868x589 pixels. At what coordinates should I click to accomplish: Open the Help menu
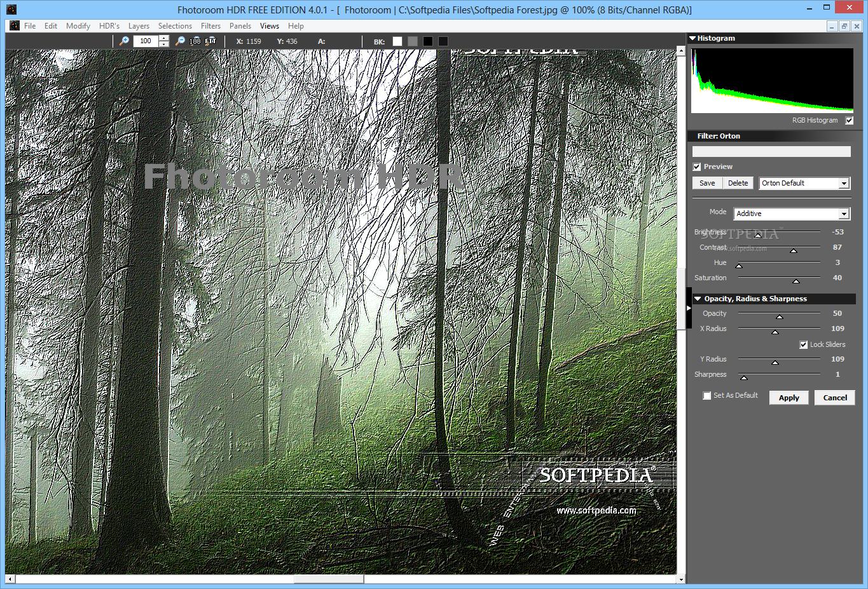point(296,26)
